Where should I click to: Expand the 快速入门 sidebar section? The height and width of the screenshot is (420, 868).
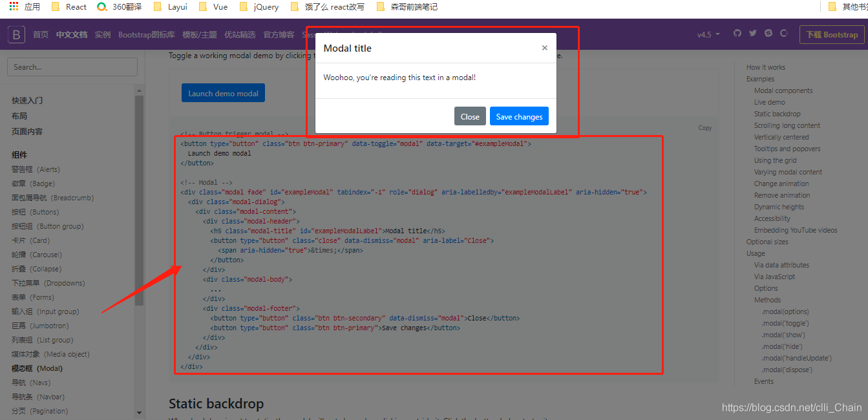point(27,100)
